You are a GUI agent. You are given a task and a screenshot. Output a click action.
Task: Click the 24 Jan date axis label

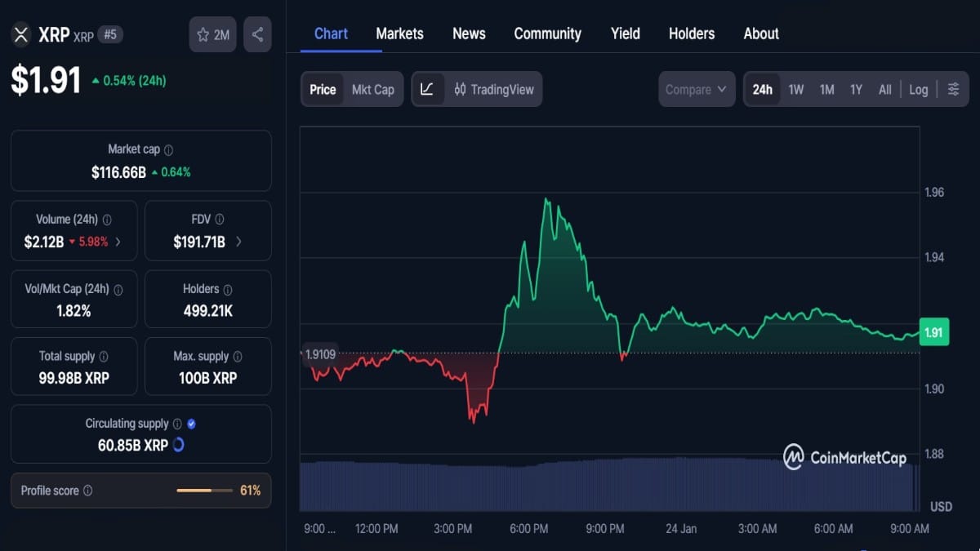(681, 529)
